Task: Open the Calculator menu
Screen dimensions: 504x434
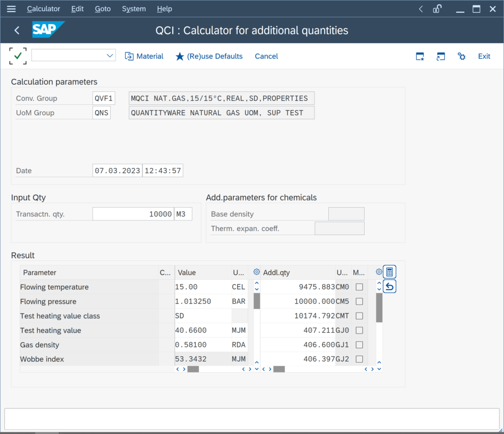Action: coord(43,9)
